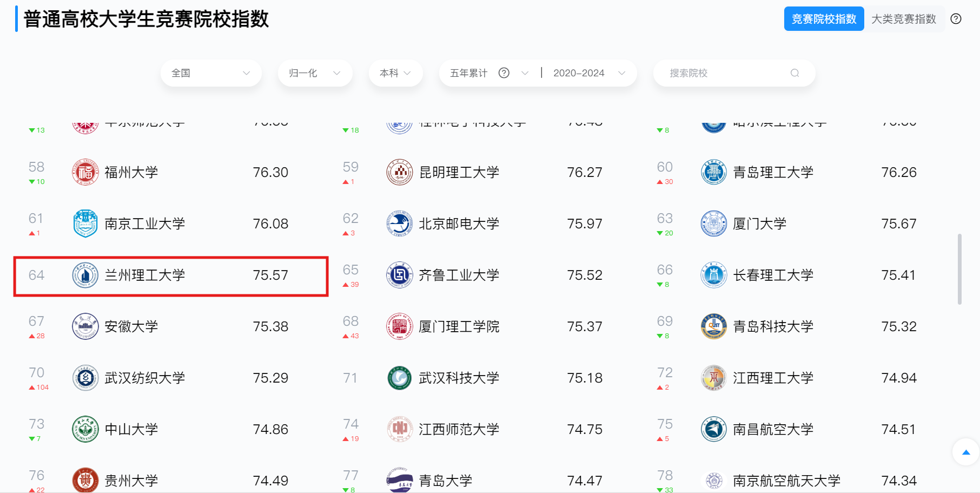This screenshot has height=493, width=980.
Task: Open 南京航空航天大学 link
Action: tap(786, 481)
